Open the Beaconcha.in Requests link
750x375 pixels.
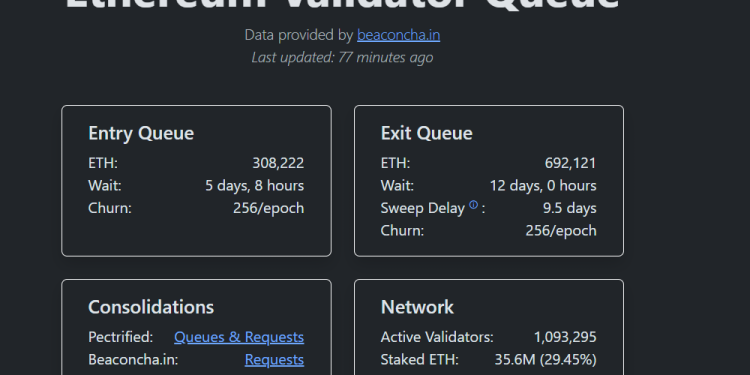pyautogui.click(x=274, y=360)
